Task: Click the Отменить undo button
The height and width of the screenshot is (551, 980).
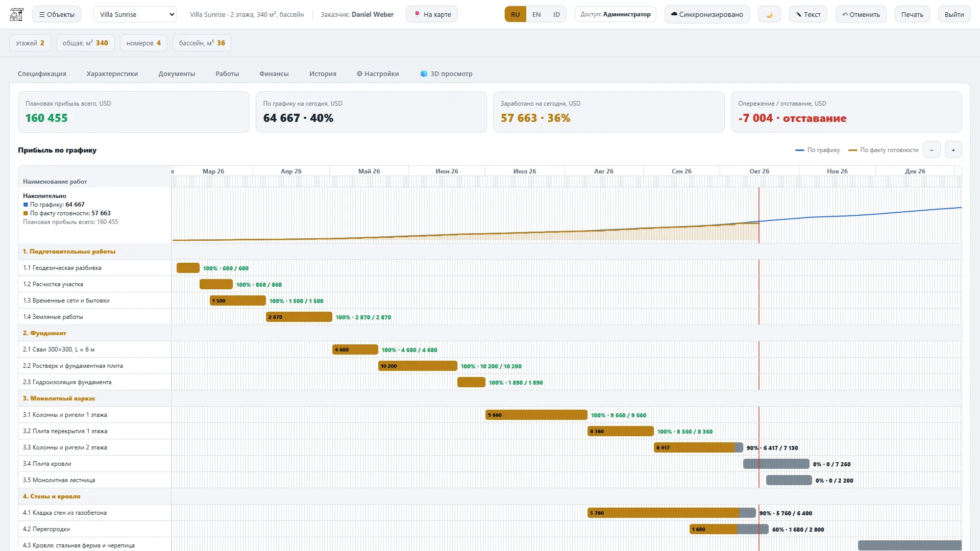Action: [x=861, y=14]
